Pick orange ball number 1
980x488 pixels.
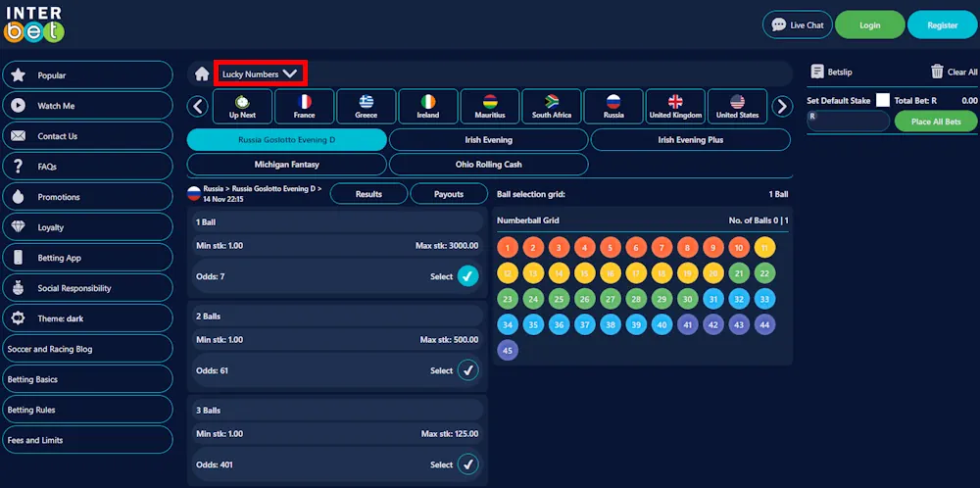tap(508, 248)
